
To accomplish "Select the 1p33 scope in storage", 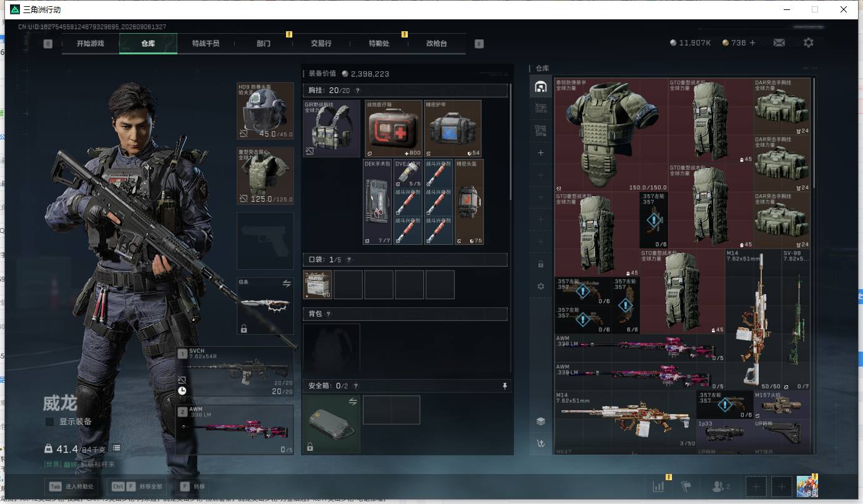I will click(725, 433).
